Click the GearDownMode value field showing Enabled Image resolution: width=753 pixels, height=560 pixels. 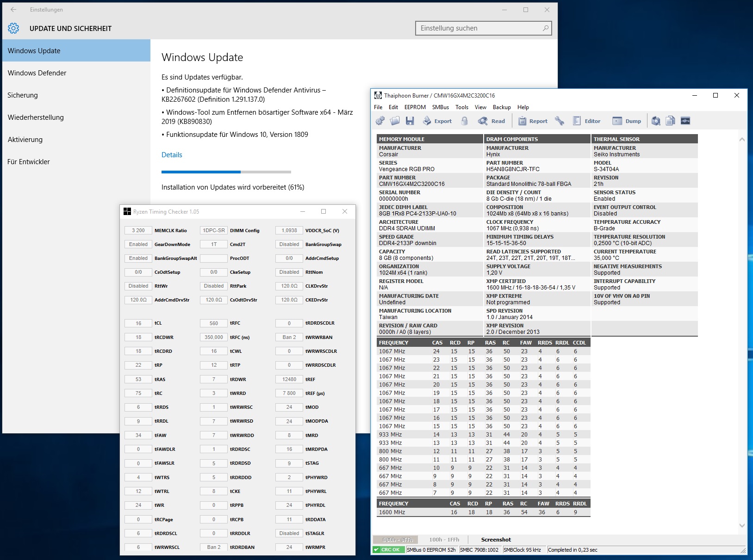[138, 244]
